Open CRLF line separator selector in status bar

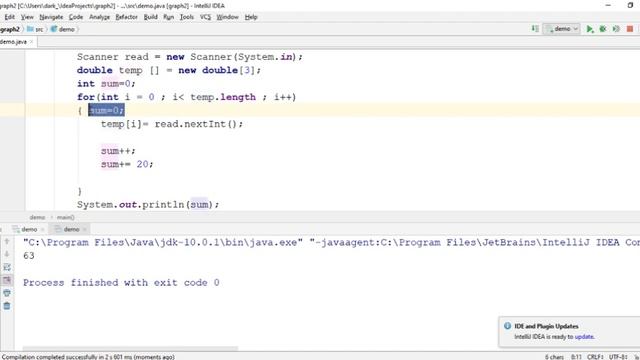point(595,357)
